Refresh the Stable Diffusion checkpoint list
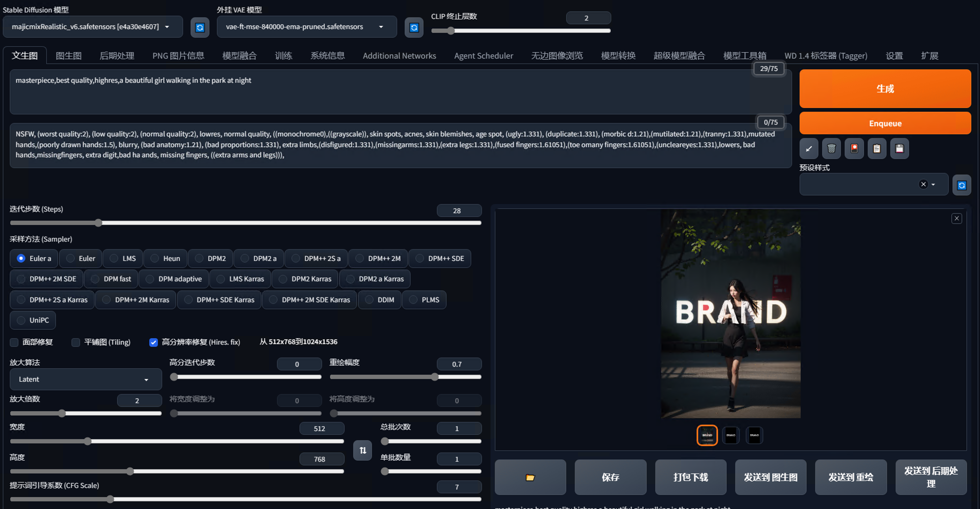Viewport: 980px width, 509px height. (x=200, y=27)
